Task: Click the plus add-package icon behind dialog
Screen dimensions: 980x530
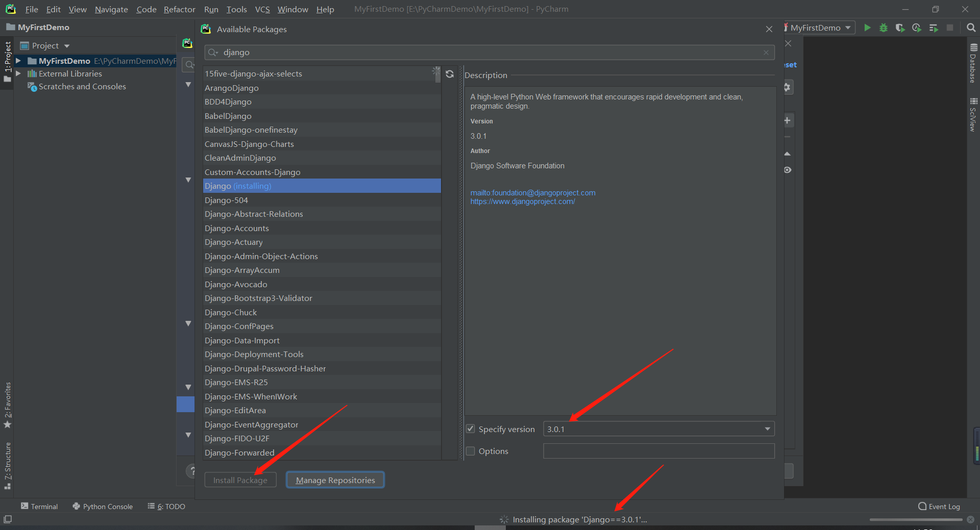Action: (x=788, y=120)
